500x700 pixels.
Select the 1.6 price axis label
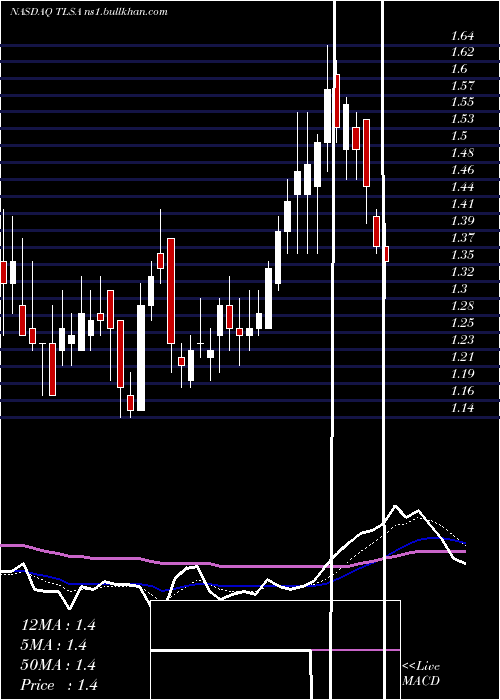[x=459, y=69]
